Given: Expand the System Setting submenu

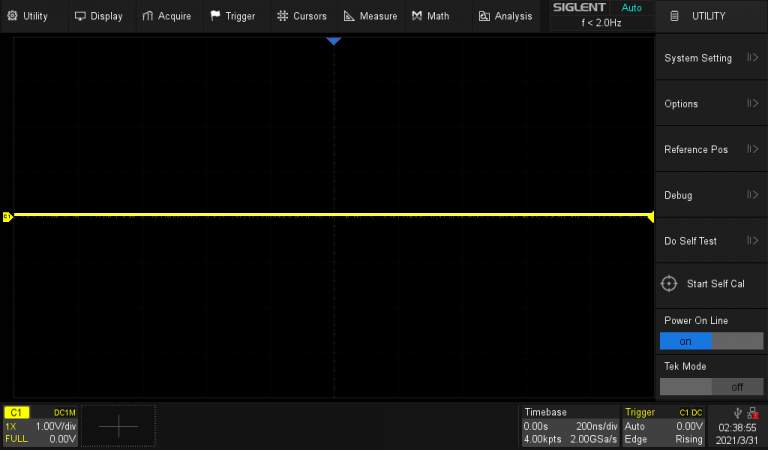Looking at the screenshot, I should coord(710,58).
